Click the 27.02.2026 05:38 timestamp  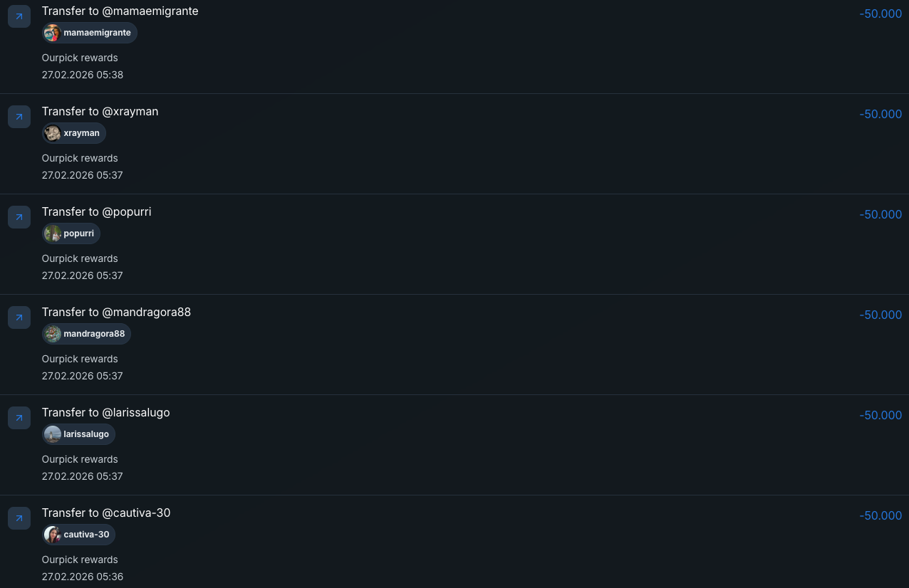pos(83,75)
